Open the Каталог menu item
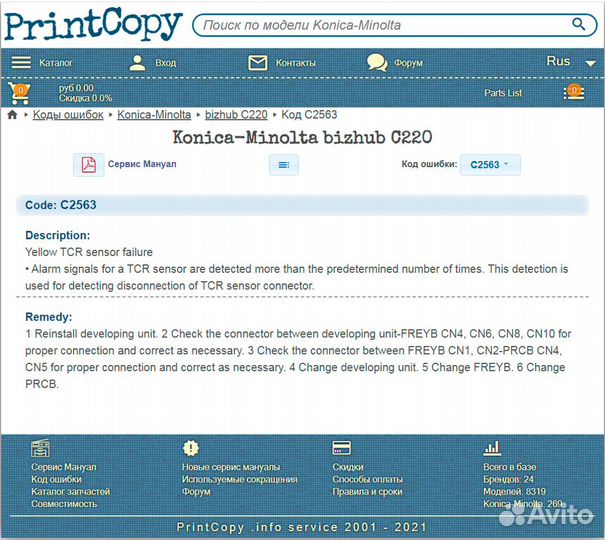 (56, 62)
